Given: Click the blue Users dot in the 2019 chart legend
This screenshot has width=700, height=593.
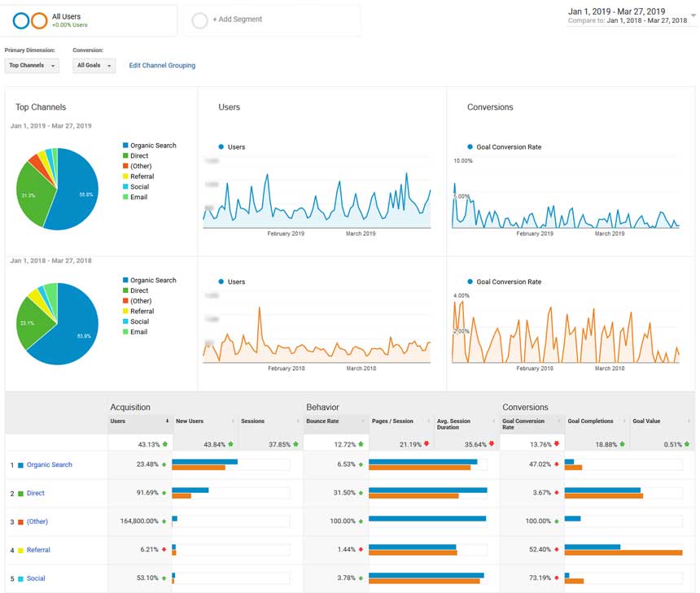Looking at the screenshot, I should [x=221, y=147].
